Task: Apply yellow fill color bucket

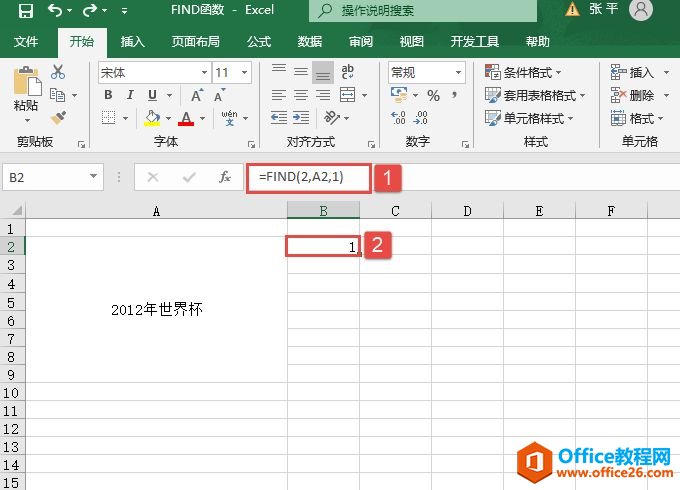Action: (x=152, y=118)
